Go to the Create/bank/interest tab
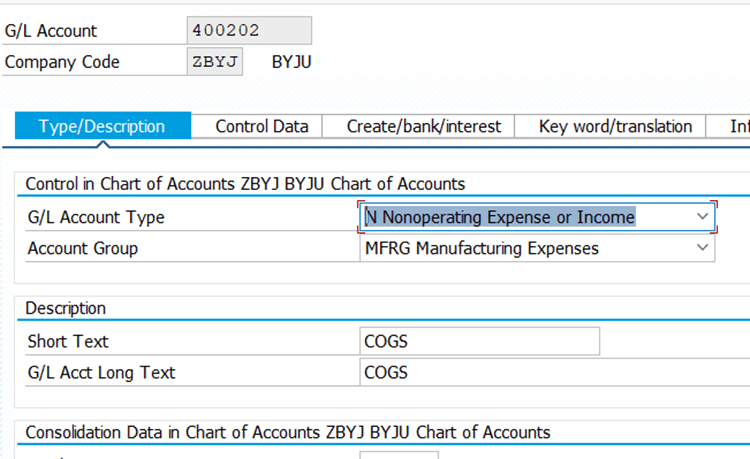 424,126
